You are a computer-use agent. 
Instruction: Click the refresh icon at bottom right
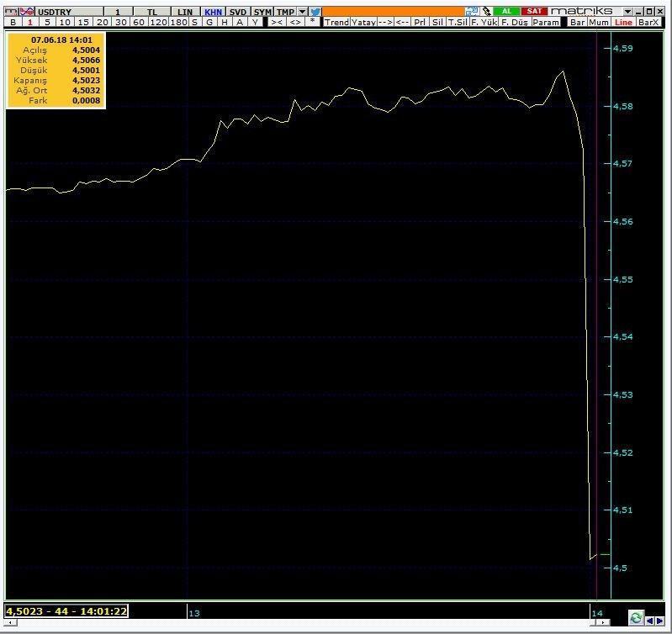click(636, 618)
